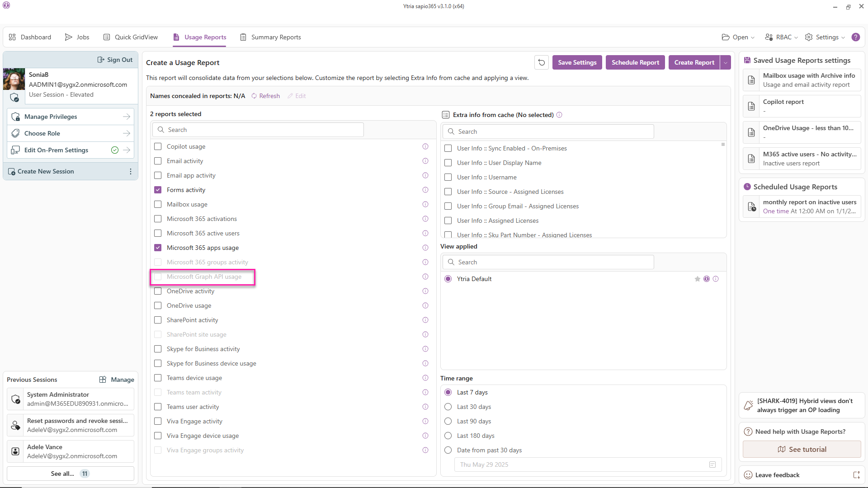This screenshot has height=488, width=868.
Task: Uncheck Microsoft 365 apps usage checkbox
Action: point(158,248)
